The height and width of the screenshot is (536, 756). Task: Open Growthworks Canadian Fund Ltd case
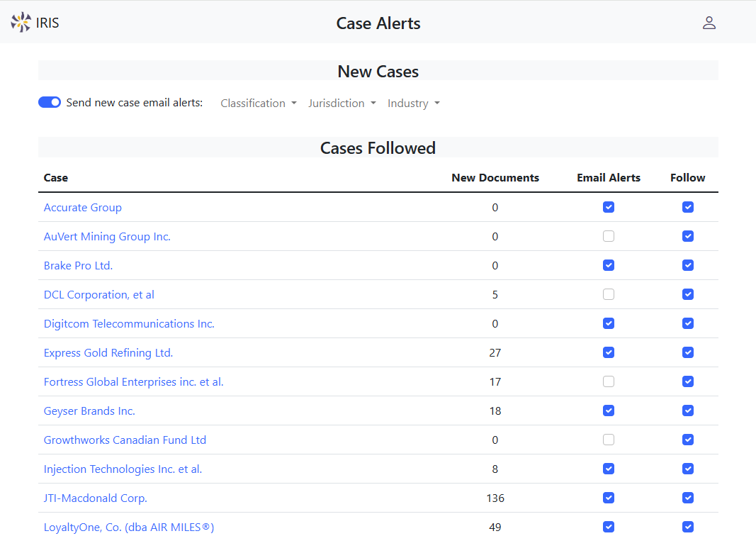point(125,440)
